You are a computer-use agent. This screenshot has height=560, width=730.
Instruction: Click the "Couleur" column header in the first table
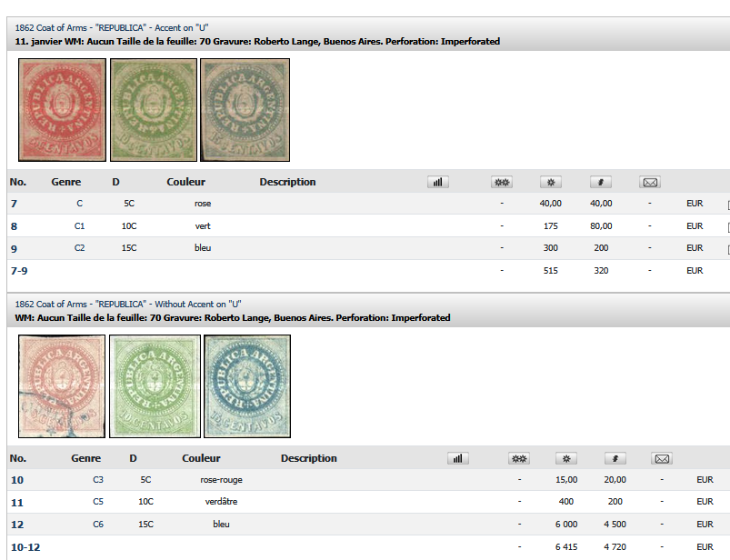[x=185, y=182]
